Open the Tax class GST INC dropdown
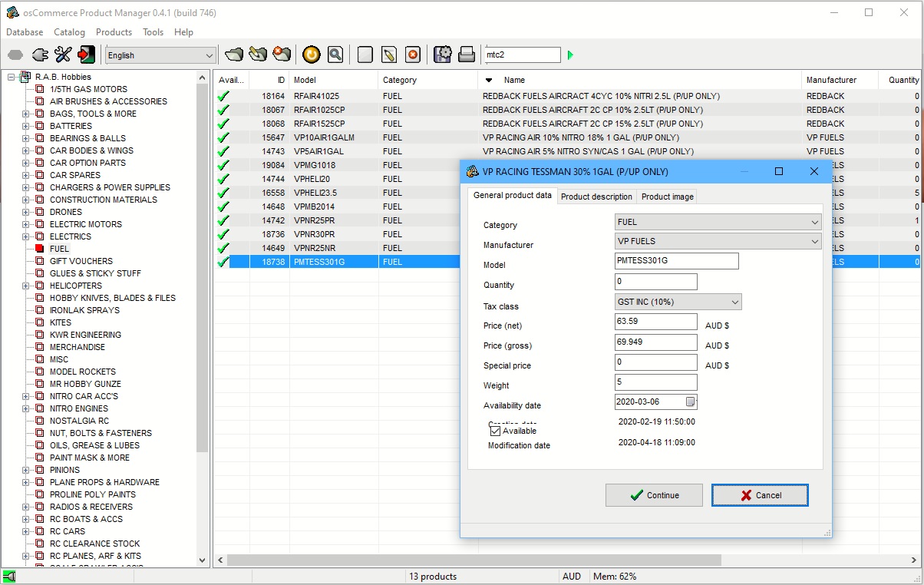 (678, 302)
